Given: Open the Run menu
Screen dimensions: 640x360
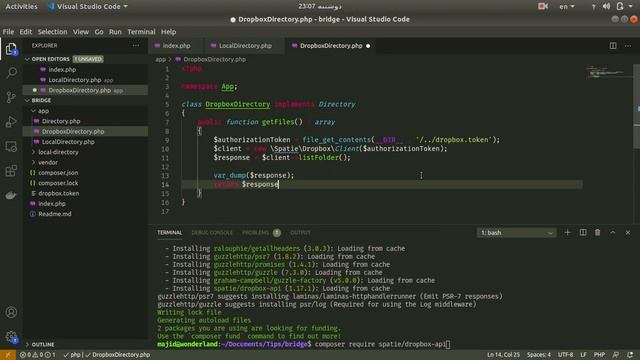Looking at the screenshot, I should point(115,32).
